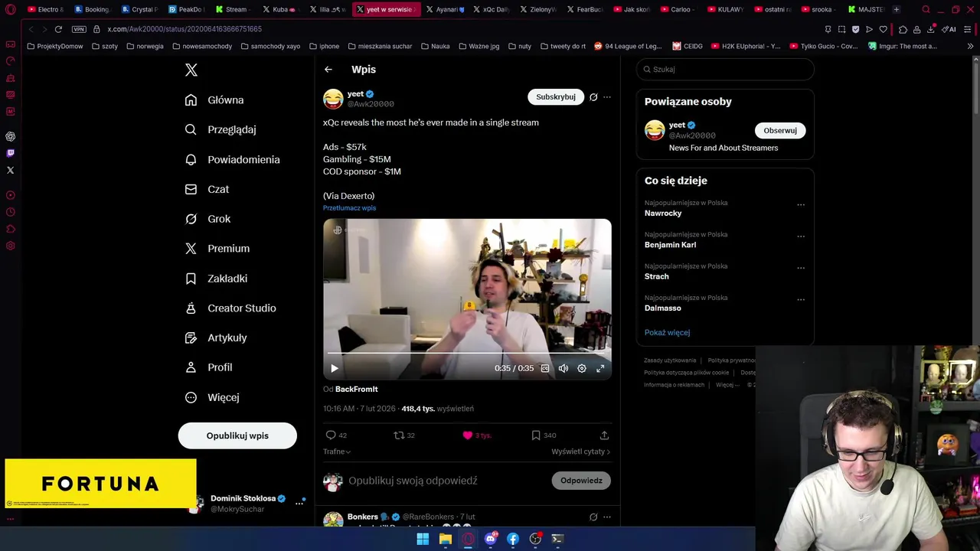Open more options for Nawrocky trend
This screenshot has height=551, width=980.
[801, 205]
